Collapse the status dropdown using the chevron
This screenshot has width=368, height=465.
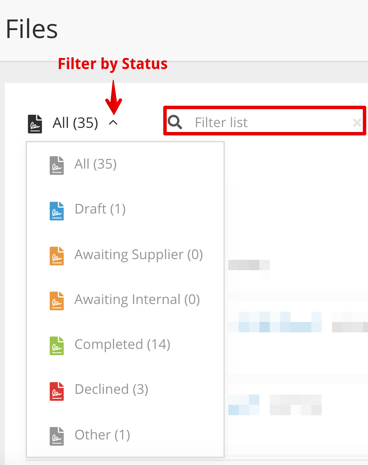click(113, 123)
